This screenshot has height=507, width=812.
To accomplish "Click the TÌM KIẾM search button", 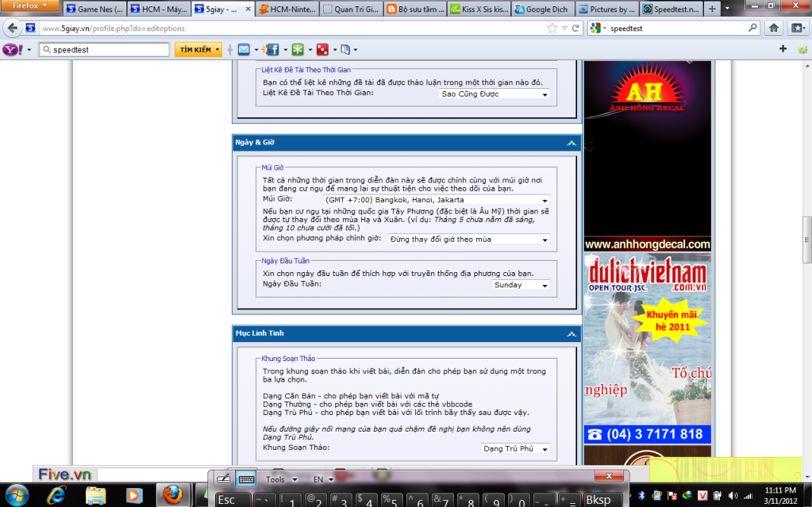I will point(197,48).
